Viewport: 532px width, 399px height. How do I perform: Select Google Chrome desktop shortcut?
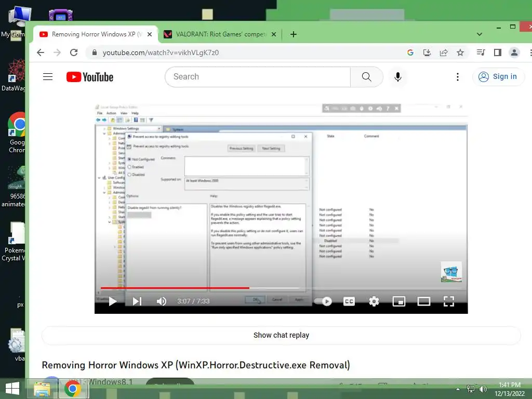(x=16, y=133)
